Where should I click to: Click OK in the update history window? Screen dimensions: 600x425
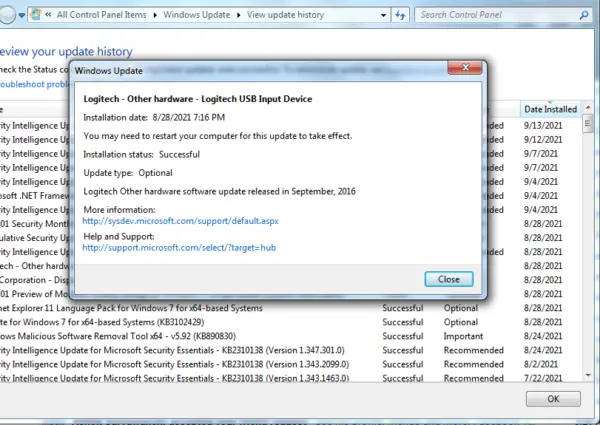[553, 399]
